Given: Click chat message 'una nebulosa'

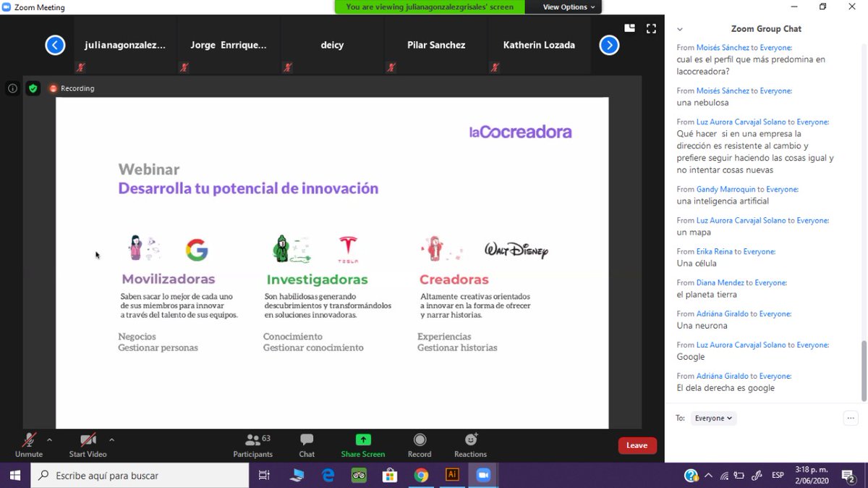Looking at the screenshot, I should (703, 103).
